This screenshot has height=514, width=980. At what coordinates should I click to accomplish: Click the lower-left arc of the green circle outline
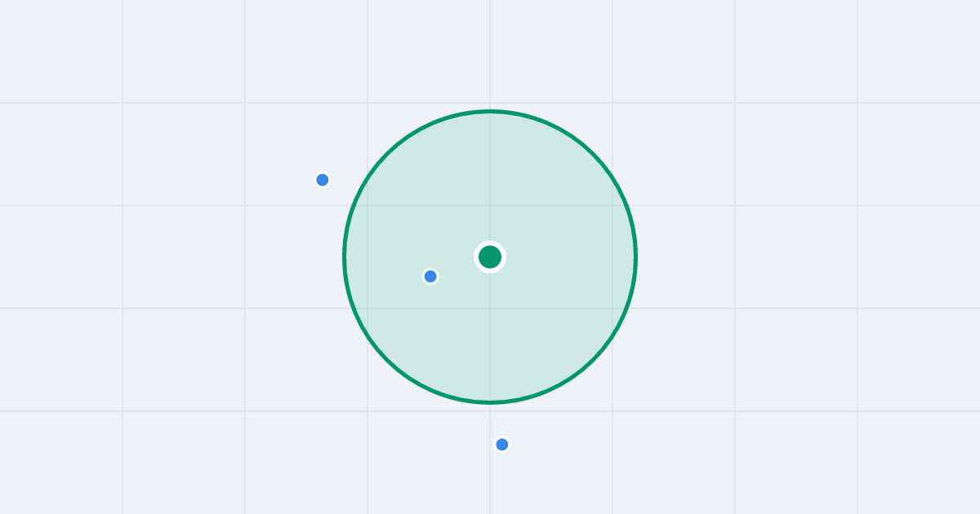click(x=386, y=360)
